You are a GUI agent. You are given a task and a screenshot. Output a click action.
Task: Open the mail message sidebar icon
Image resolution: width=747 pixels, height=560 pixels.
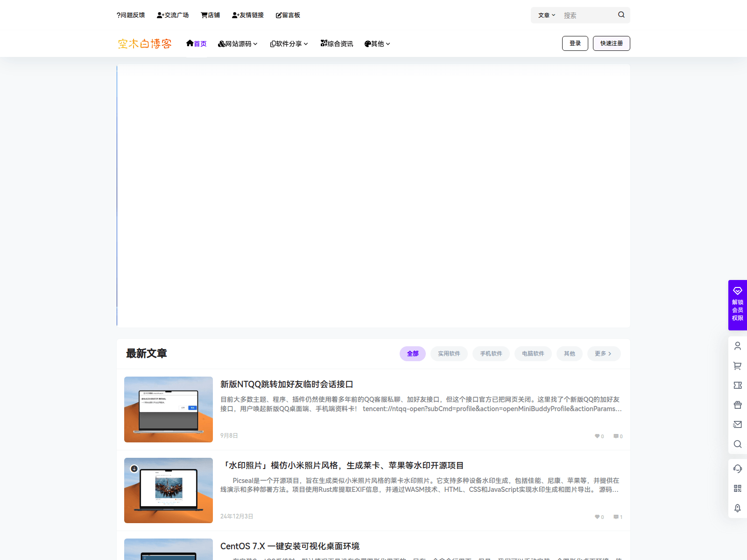click(x=738, y=425)
